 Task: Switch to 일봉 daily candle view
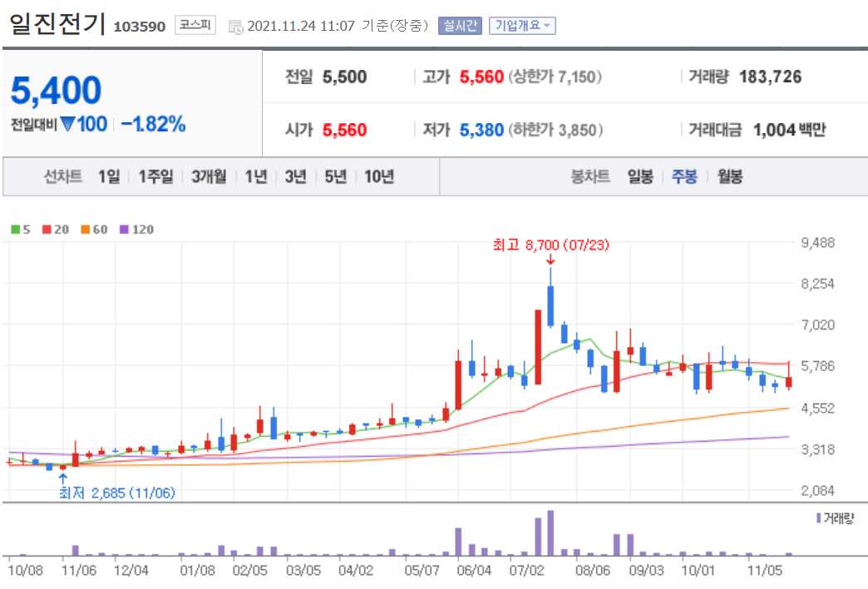639,176
